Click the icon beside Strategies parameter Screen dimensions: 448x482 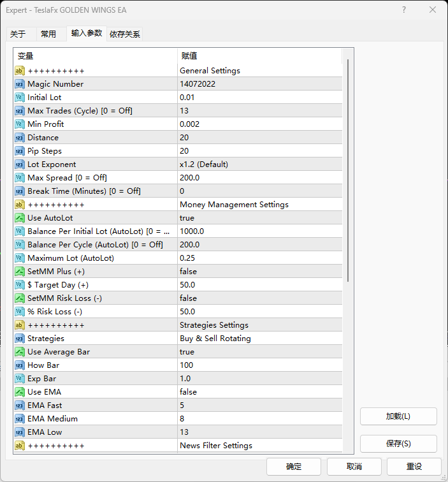click(x=19, y=339)
